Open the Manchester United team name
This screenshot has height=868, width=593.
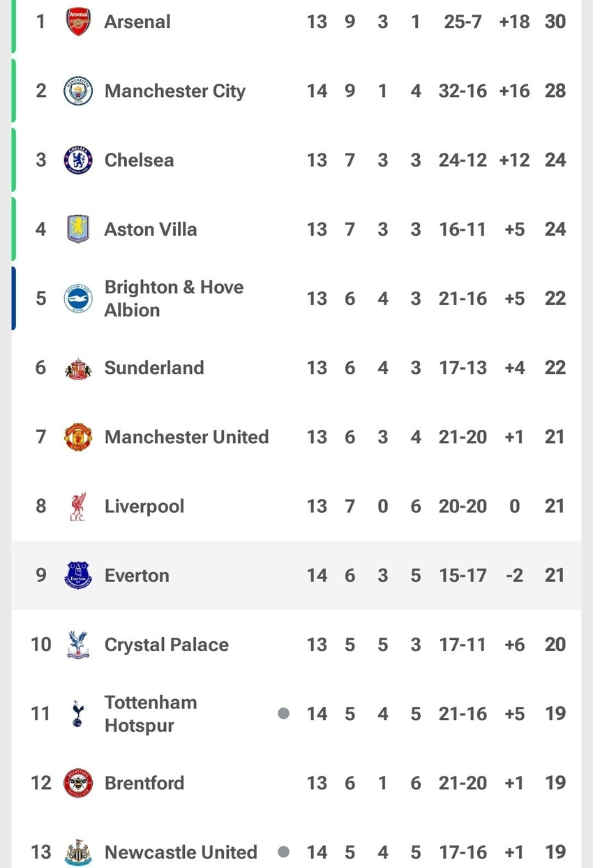click(186, 437)
